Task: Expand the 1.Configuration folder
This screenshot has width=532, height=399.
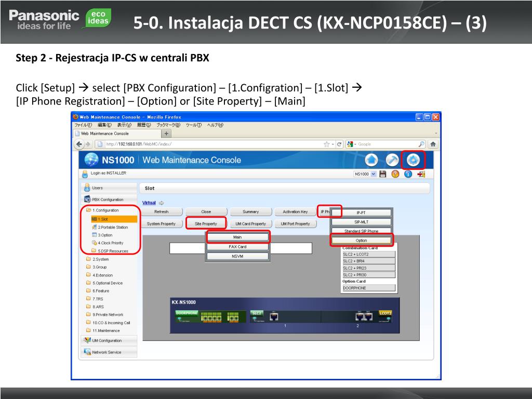Action: pos(103,210)
